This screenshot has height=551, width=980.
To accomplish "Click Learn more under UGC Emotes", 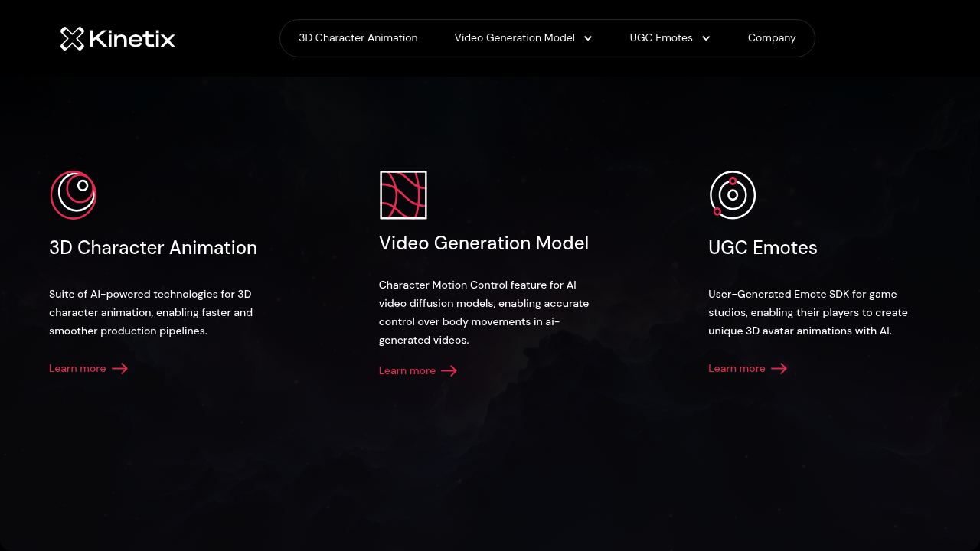I will pos(737,368).
